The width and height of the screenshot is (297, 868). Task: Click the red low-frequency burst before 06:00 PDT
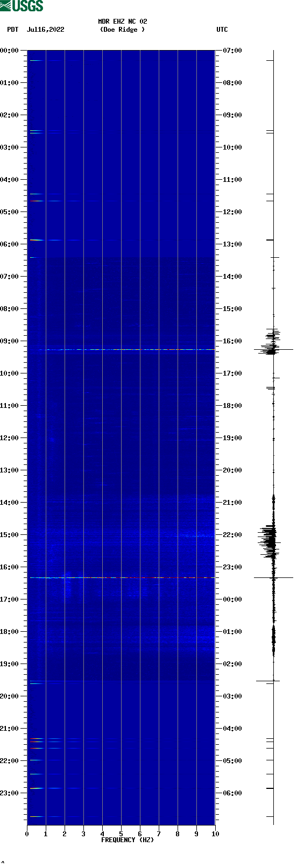36,240
